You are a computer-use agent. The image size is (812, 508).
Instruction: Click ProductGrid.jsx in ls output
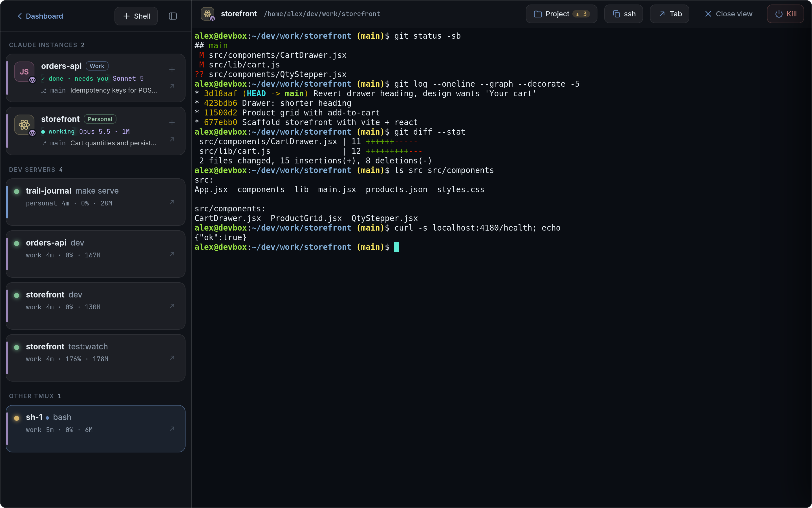[x=306, y=218]
